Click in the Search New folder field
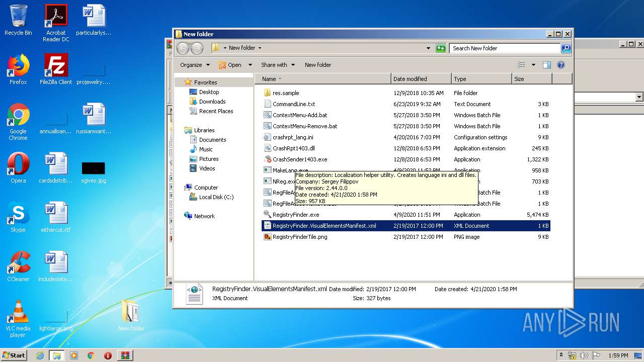 click(x=504, y=48)
